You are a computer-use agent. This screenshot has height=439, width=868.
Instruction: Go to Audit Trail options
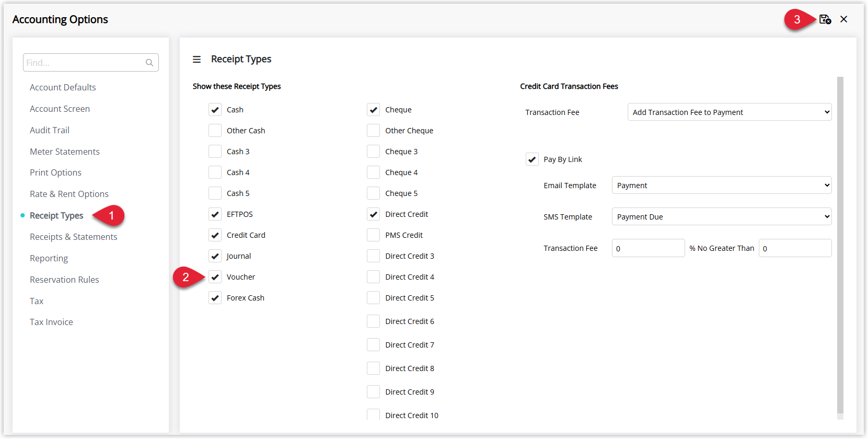pyautogui.click(x=50, y=130)
